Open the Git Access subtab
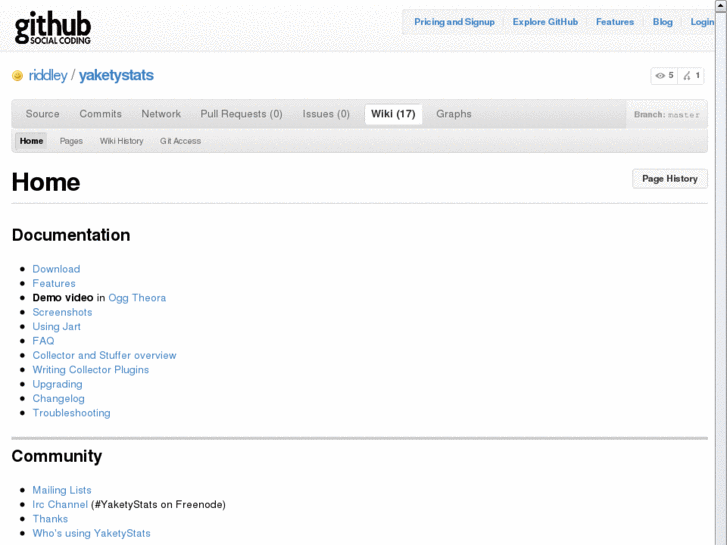 pos(180,141)
